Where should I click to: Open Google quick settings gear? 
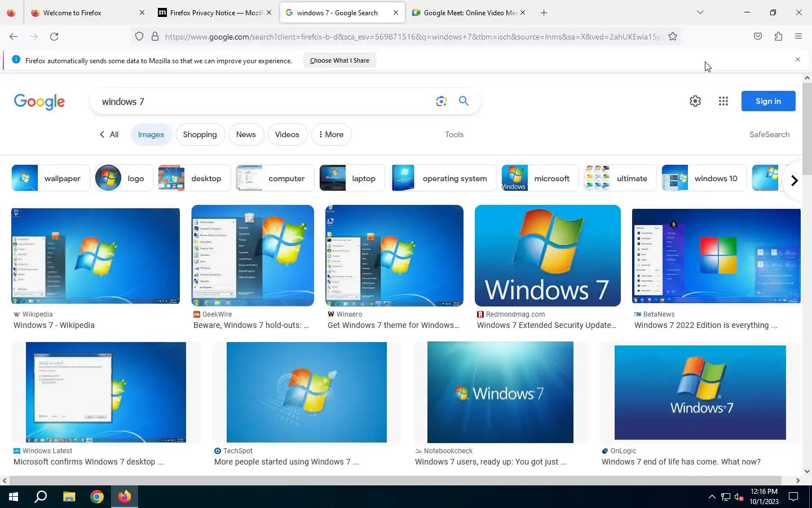tap(695, 101)
